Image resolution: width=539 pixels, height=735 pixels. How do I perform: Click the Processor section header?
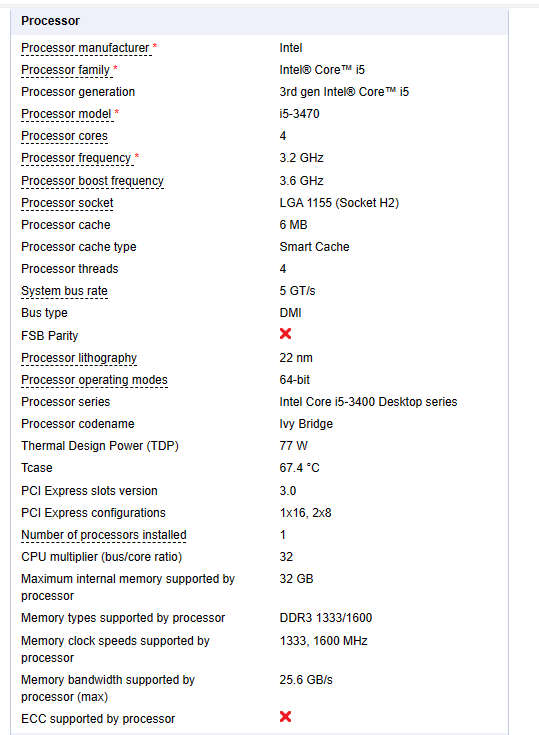click(259, 21)
